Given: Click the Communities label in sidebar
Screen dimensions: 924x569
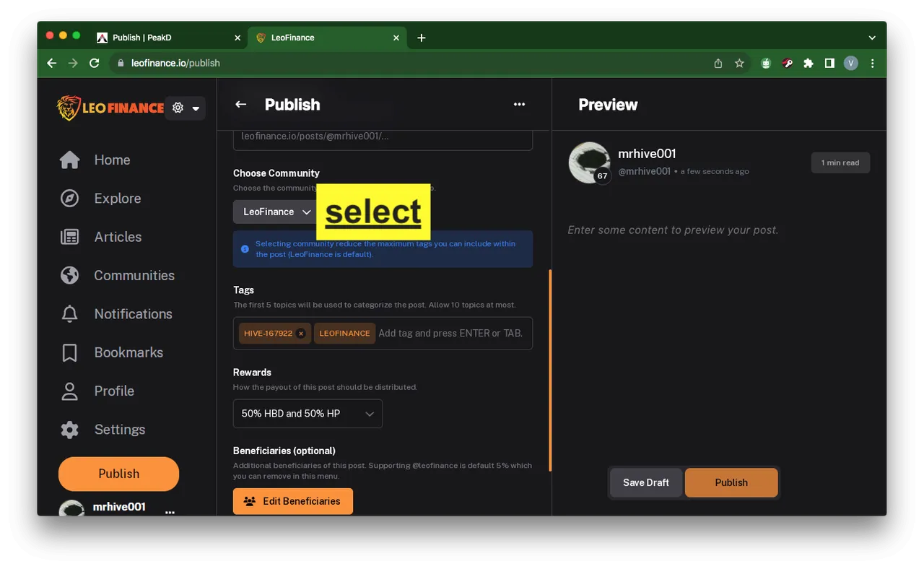Looking at the screenshot, I should click(134, 275).
